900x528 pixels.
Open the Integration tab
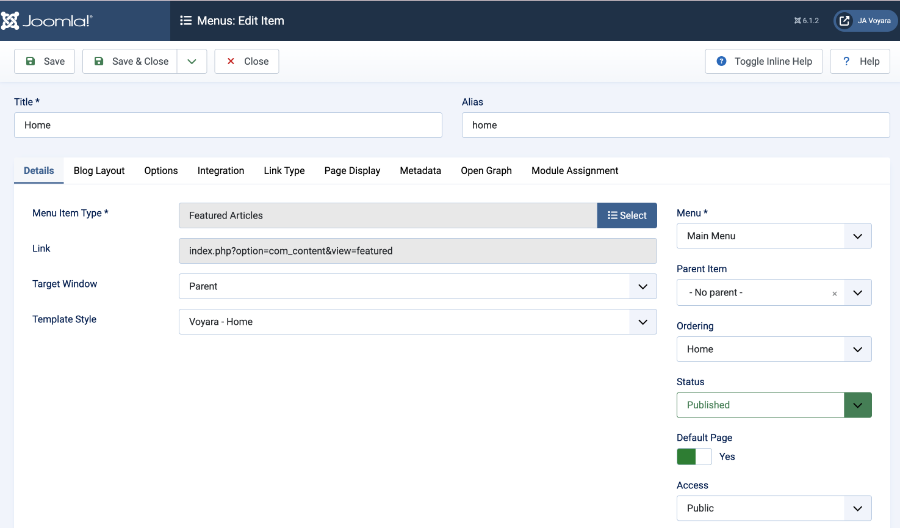click(x=221, y=170)
